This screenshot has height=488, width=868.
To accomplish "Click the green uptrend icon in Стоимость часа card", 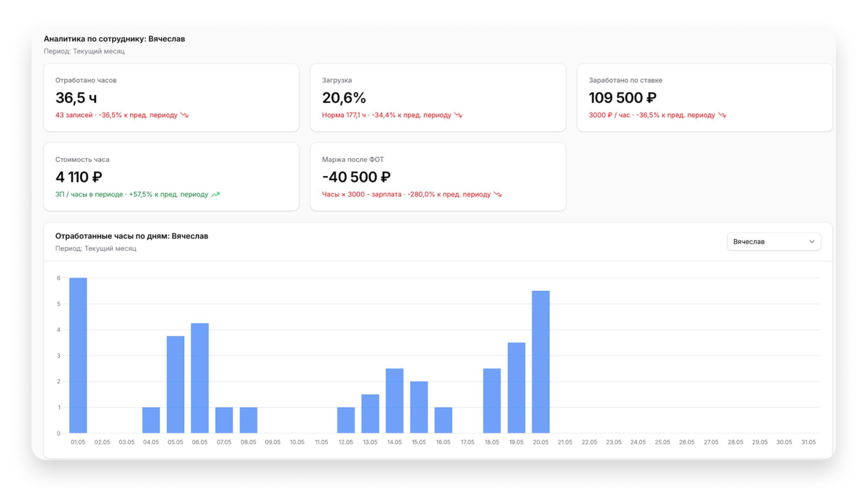I will [216, 194].
